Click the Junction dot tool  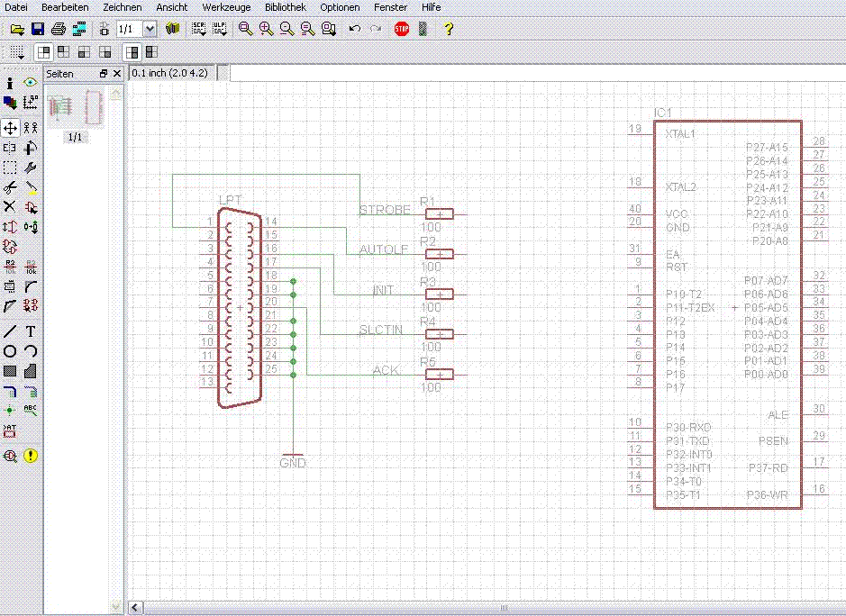point(10,410)
